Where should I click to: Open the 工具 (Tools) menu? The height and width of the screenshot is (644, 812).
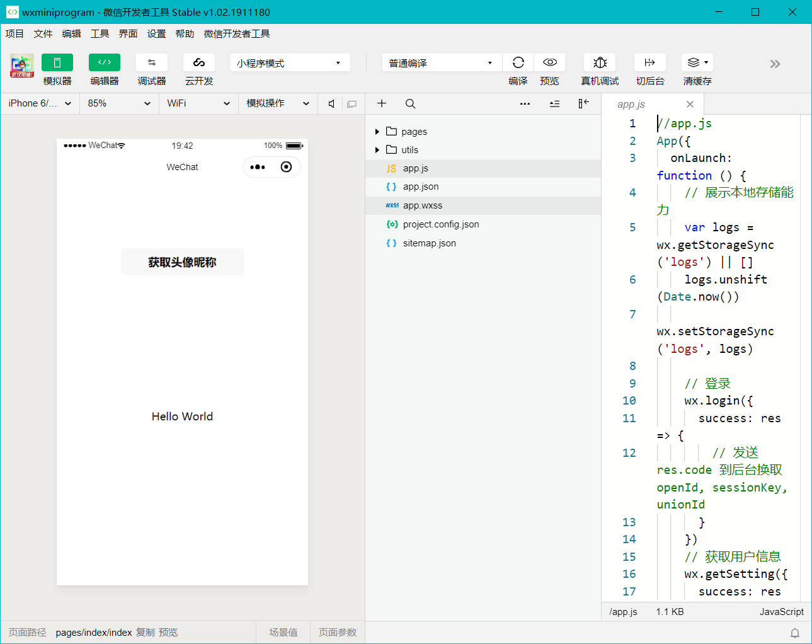tap(100, 34)
